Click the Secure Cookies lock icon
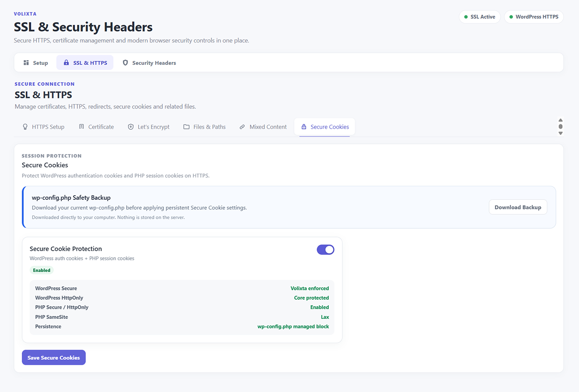This screenshot has width=579, height=392. coord(304,127)
